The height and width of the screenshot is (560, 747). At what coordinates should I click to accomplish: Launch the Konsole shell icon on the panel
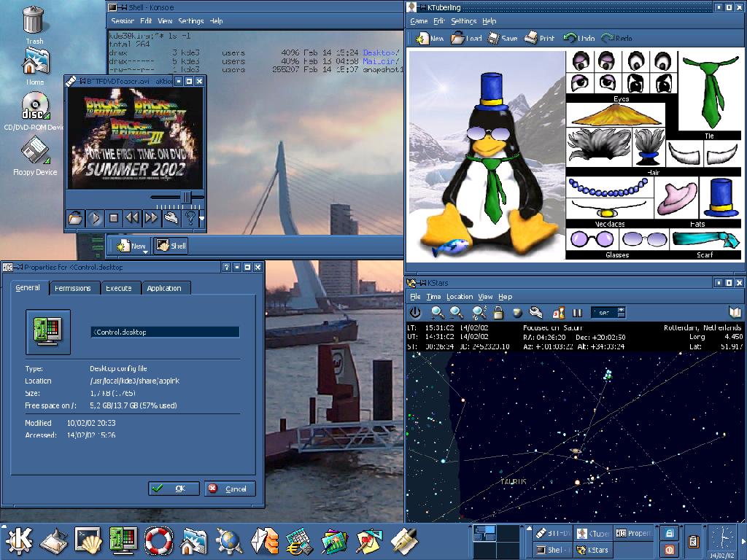tap(88, 541)
